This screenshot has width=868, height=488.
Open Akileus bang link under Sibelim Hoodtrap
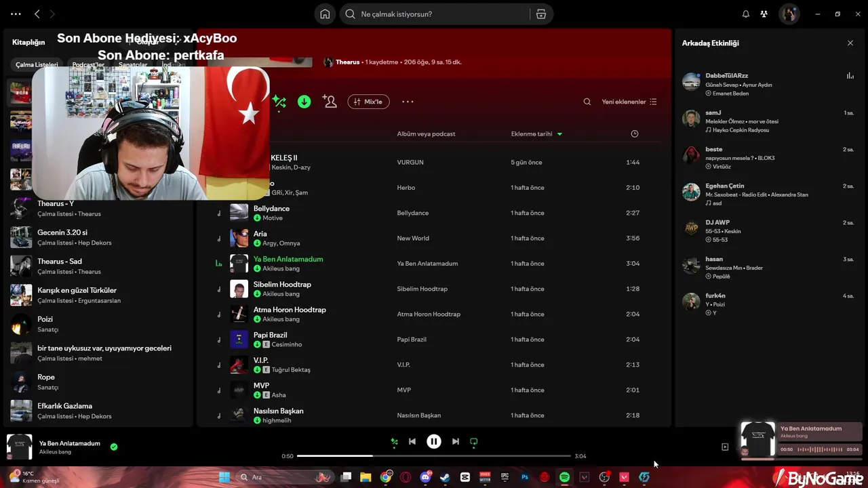[x=281, y=294]
